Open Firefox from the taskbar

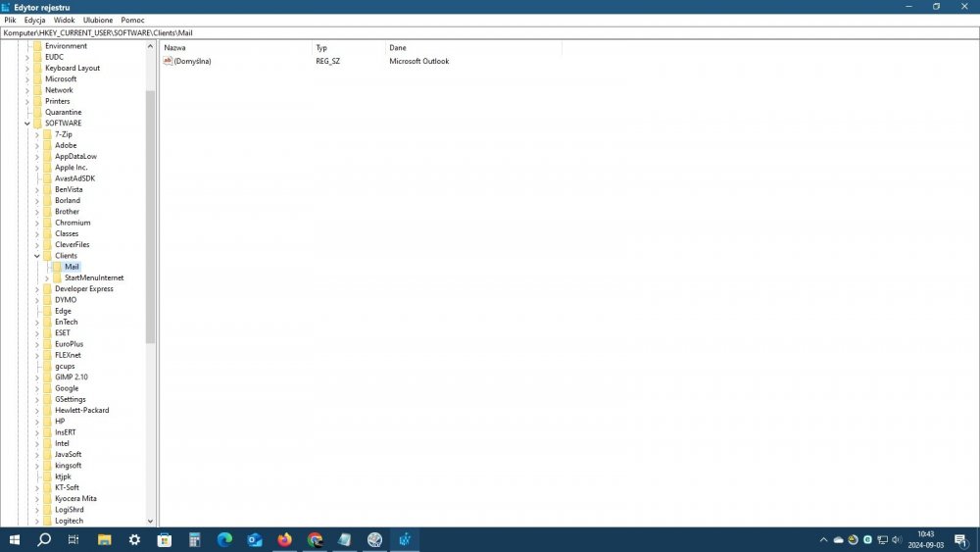pos(285,540)
